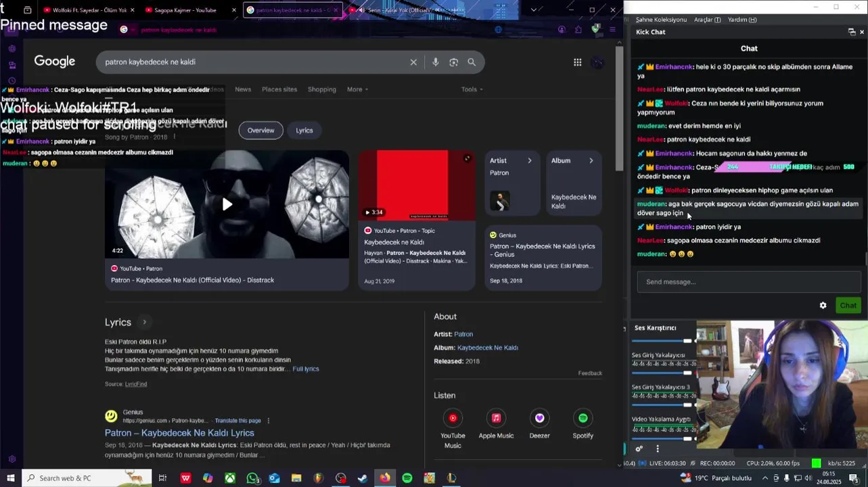The width and height of the screenshot is (868, 487).
Task: Open Google search by image
Action: 453,62
